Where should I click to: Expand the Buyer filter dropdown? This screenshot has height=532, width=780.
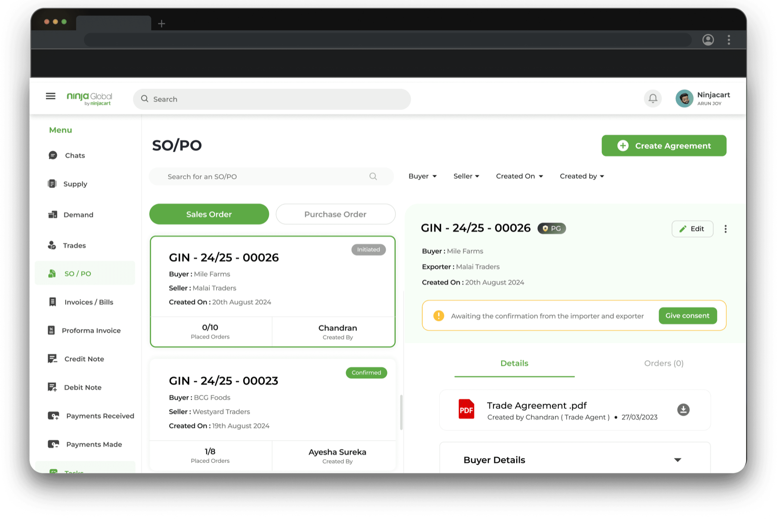tap(423, 176)
